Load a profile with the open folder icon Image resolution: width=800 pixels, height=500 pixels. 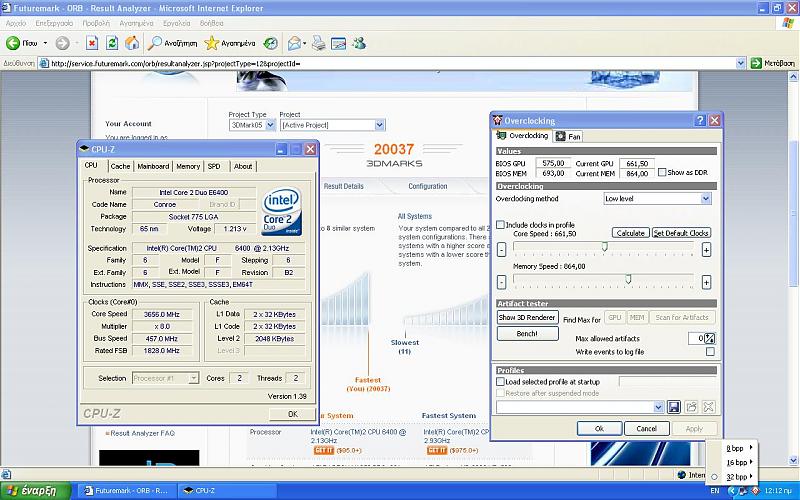(x=691, y=407)
